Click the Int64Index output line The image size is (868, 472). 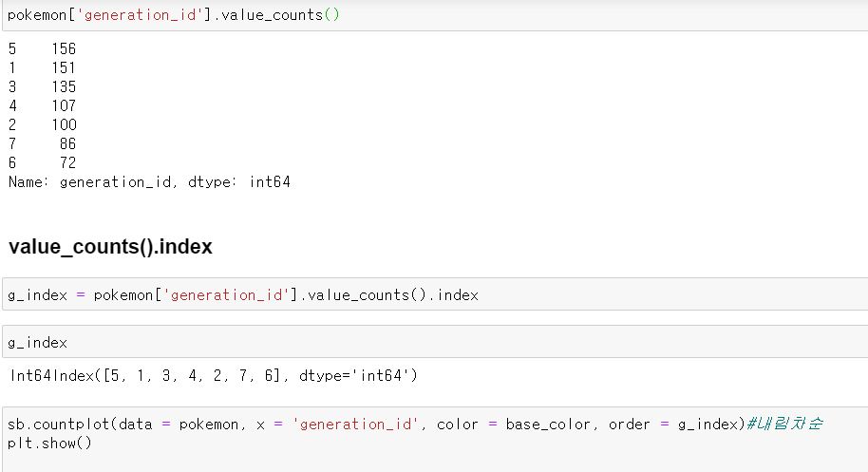[x=214, y=376]
